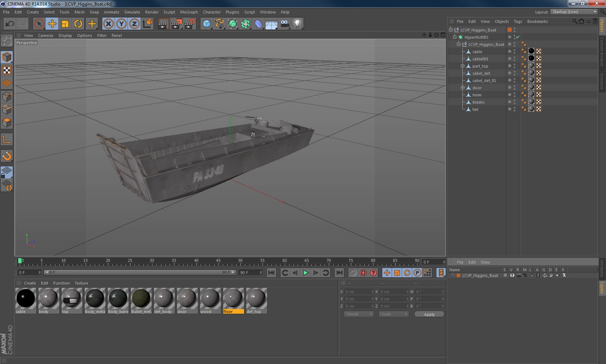Image resolution: width=606 pixels, height=364 pixels.
Task: Toggle visibility dots for helm object
Action: click(x=515, y=95)
